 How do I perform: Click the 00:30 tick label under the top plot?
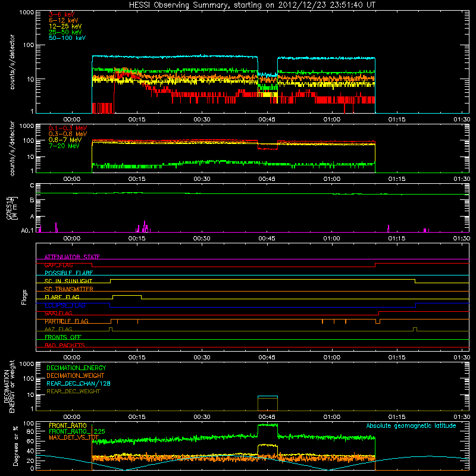click(x=202, y=120)
